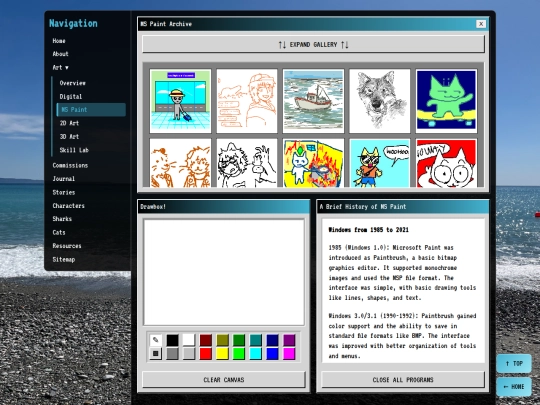Screen dimensions: 540x405
Task: Open Skill Lab in the sidebar
Action: click(74, 150)
